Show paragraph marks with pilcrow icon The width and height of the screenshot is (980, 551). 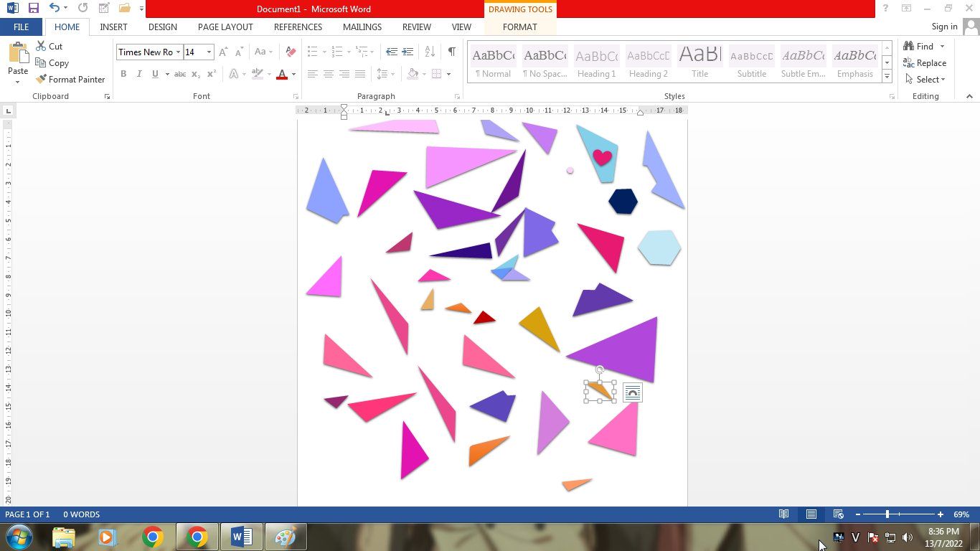(451, 52)
